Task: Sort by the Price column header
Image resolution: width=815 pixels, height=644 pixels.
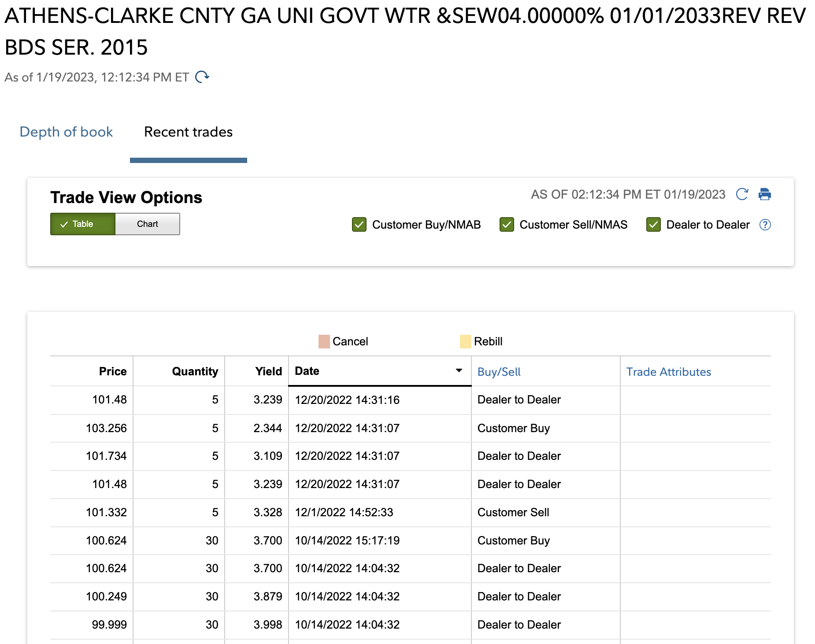Action: point(113,371)
